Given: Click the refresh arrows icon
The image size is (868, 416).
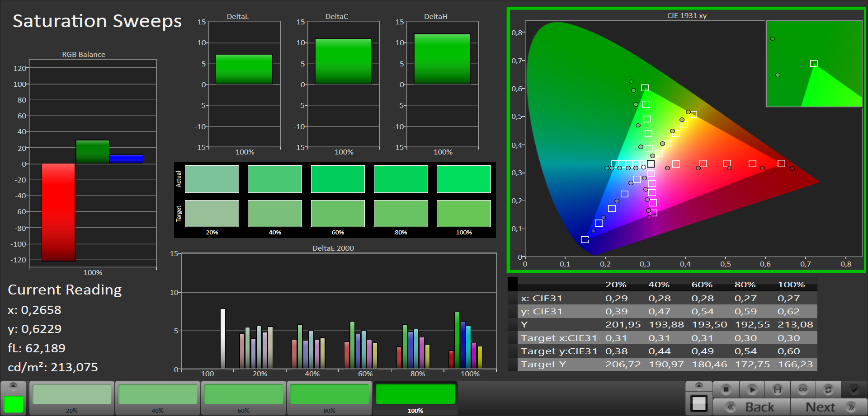Looking at the screenshot, I should point(828,389).
